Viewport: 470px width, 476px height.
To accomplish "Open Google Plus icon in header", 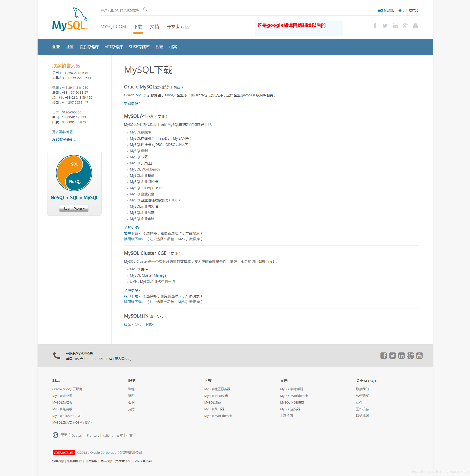I will point(405,26).
